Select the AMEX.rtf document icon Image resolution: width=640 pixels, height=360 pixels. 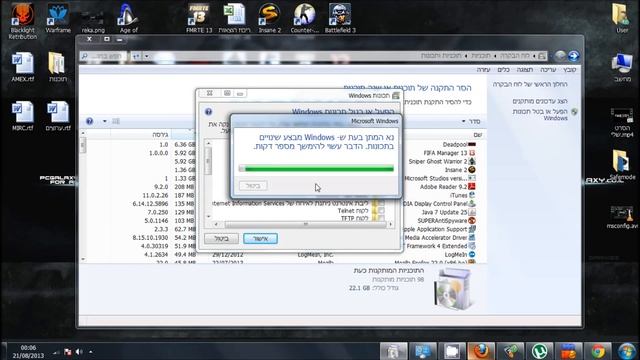[22, 67]
